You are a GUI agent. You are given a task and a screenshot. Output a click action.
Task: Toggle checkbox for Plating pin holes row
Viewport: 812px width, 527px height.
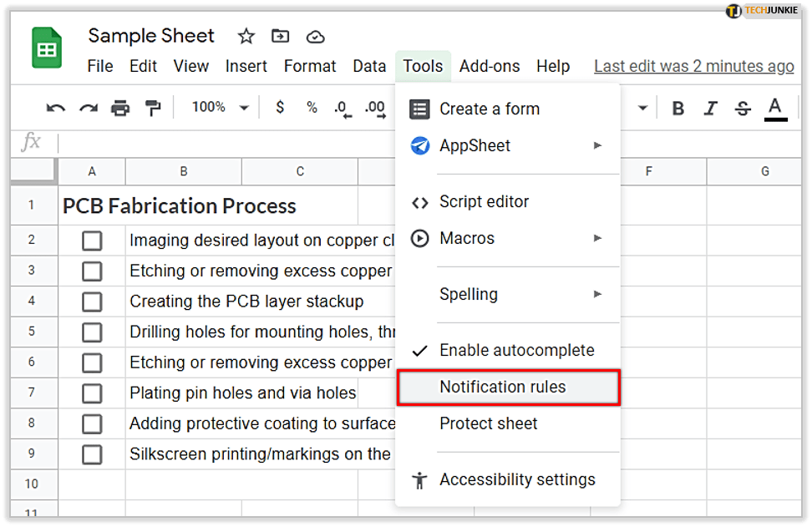(92, 393)
